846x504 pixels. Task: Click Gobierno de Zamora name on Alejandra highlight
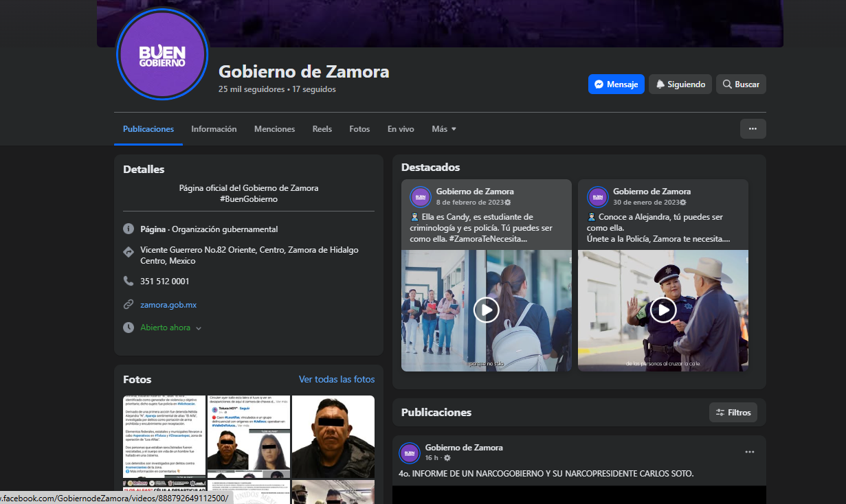pyautogui.click(x=652, y=192)
